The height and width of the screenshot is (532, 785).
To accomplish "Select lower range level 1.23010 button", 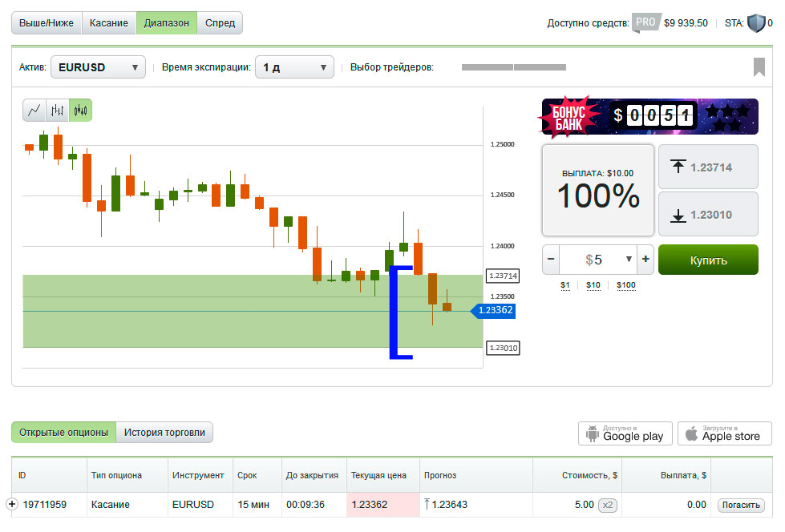I will click(x=708, y=215).
